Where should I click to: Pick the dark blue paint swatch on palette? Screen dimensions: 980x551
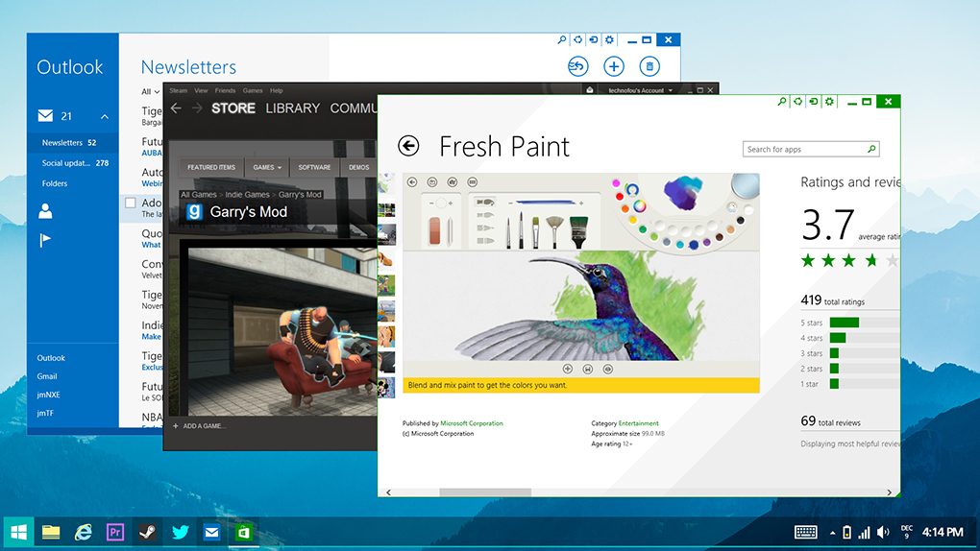[693, 246]
